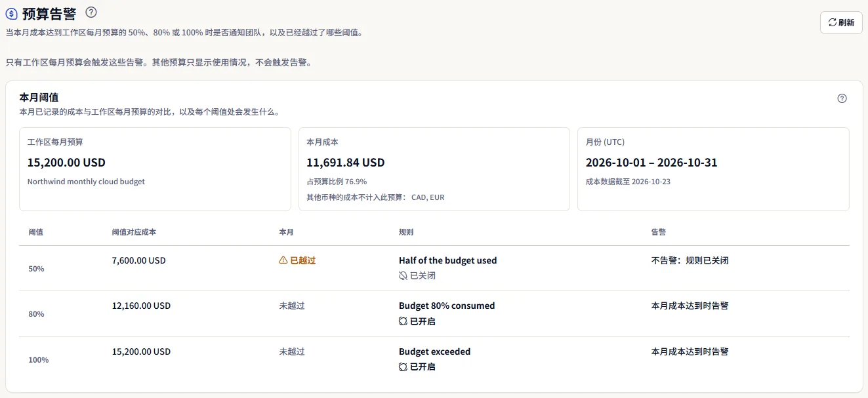Select the 15,200.00 USD budget card amount
This screenshot has width=868, height=398.
[x=66, y=162]
